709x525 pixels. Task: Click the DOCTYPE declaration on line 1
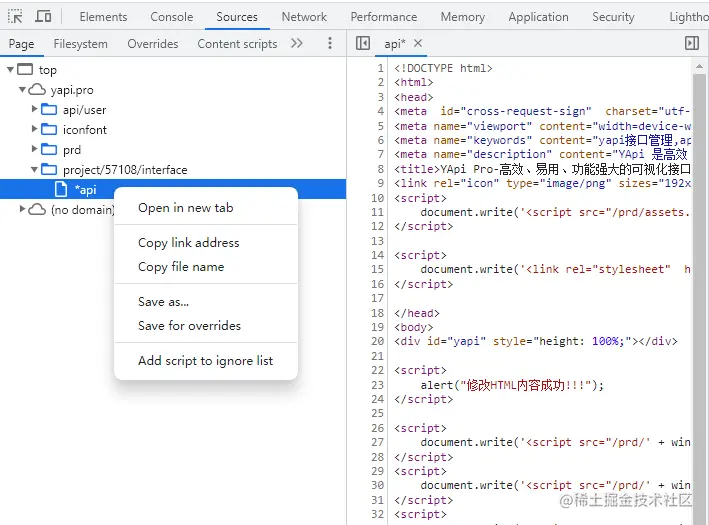click(443, 68)
